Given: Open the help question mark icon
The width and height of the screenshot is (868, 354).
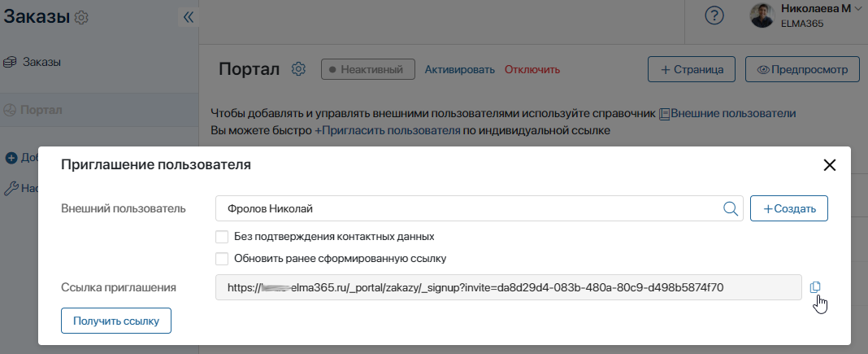Looking at the screenshot, I should coord(714,15).
